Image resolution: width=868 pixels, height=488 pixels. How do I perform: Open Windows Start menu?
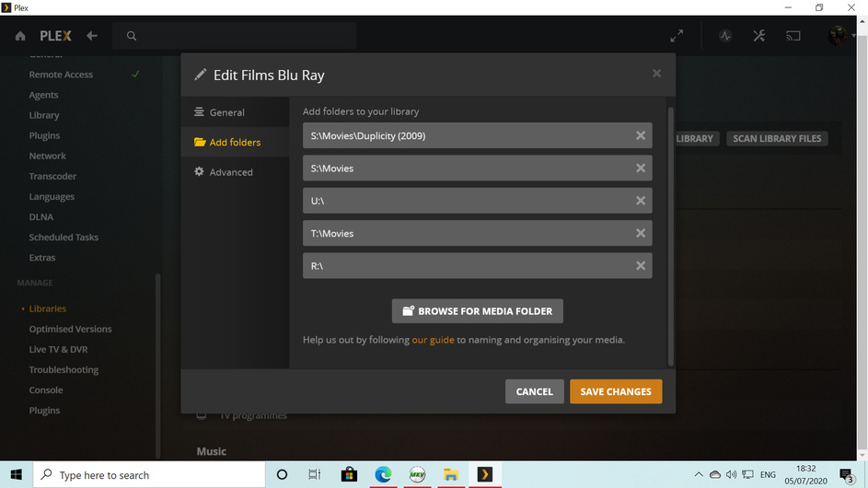16,475
